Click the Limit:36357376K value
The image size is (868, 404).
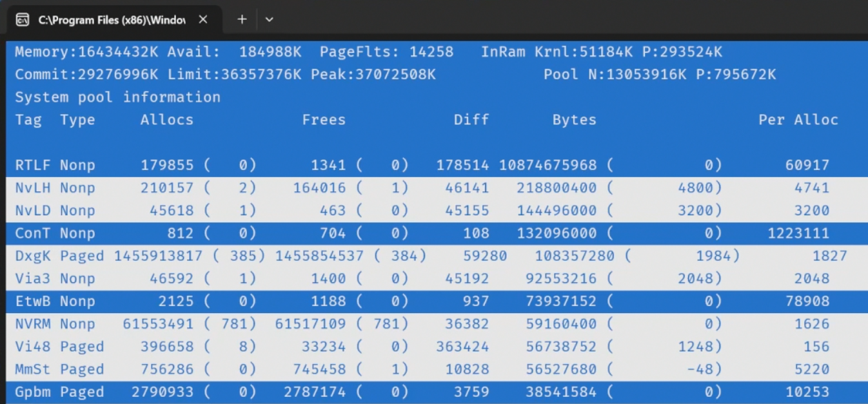(234, 75)
